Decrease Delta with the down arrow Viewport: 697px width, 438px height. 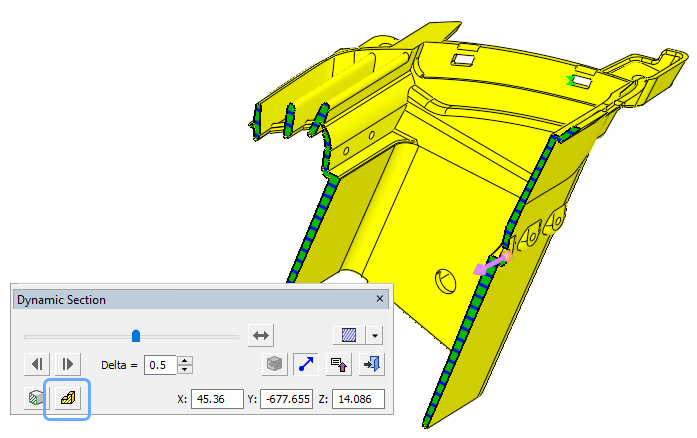pos(185,370)
